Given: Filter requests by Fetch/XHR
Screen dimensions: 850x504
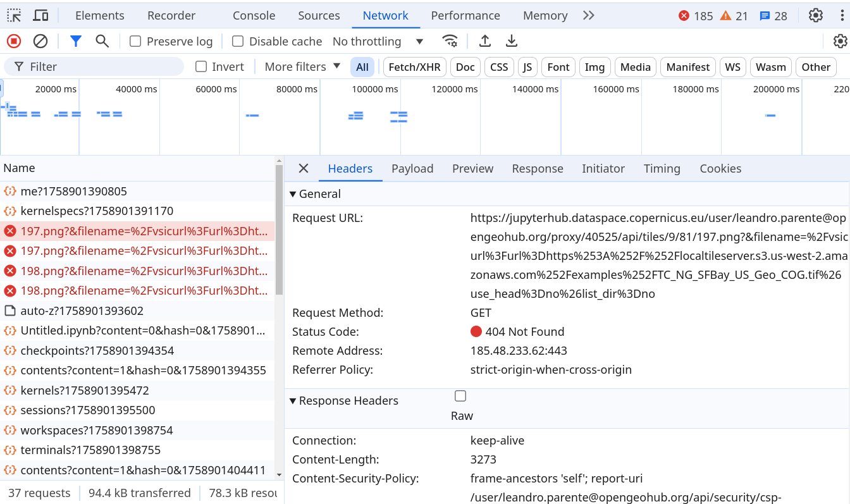Looking at the screenshot, I should coord(414,67).
